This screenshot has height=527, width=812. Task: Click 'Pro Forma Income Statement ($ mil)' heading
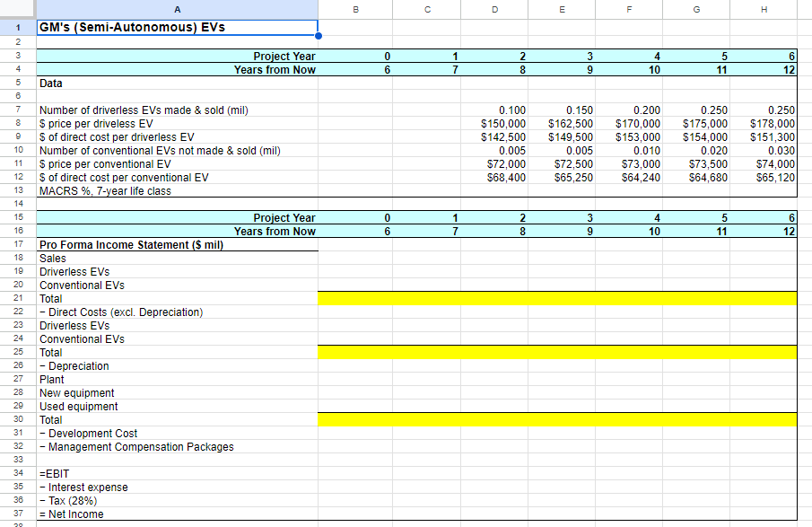point(131,244)
